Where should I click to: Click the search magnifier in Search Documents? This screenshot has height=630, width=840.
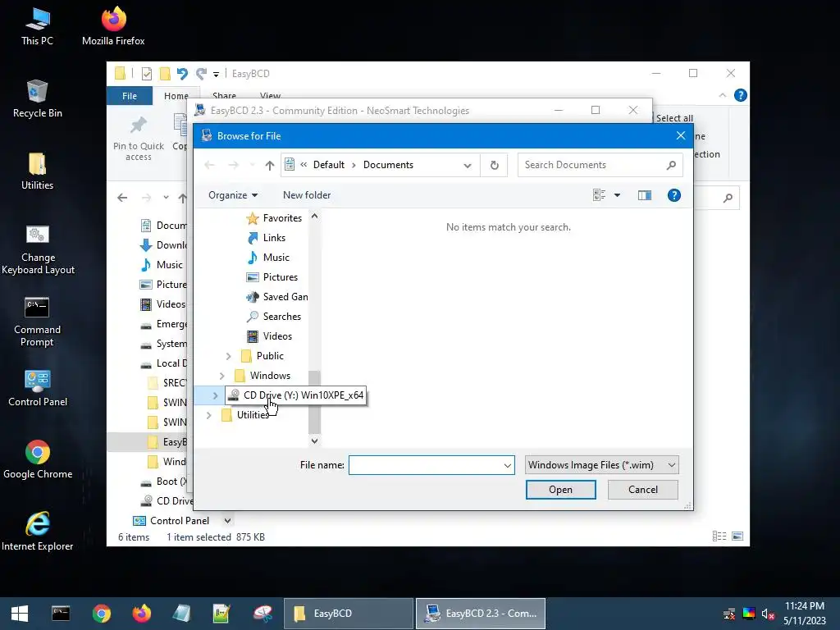pos(671,165)
